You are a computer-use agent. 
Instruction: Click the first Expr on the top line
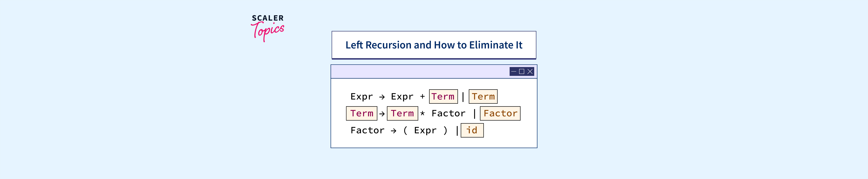tap(362, 97)
